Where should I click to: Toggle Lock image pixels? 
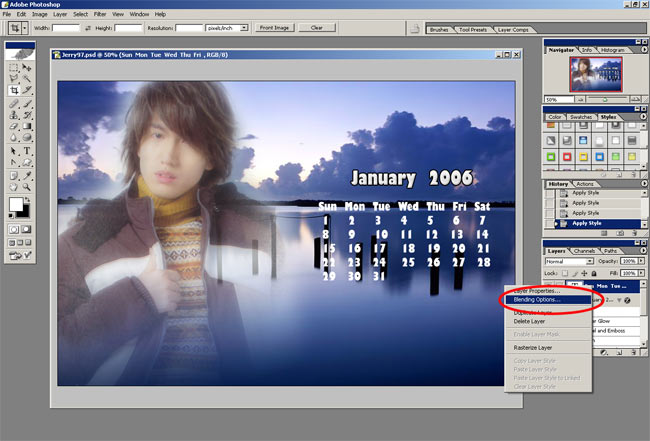(x=575, y=273)
